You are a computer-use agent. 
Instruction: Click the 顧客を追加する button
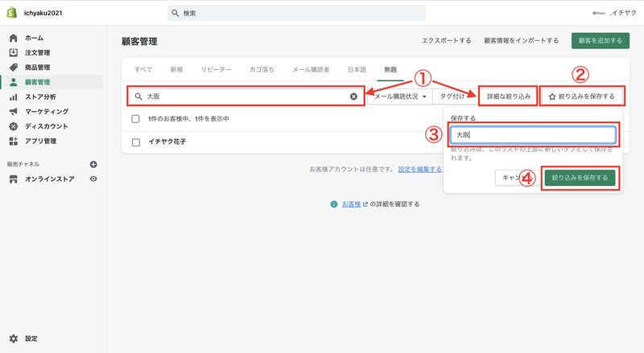pos(600,41)
